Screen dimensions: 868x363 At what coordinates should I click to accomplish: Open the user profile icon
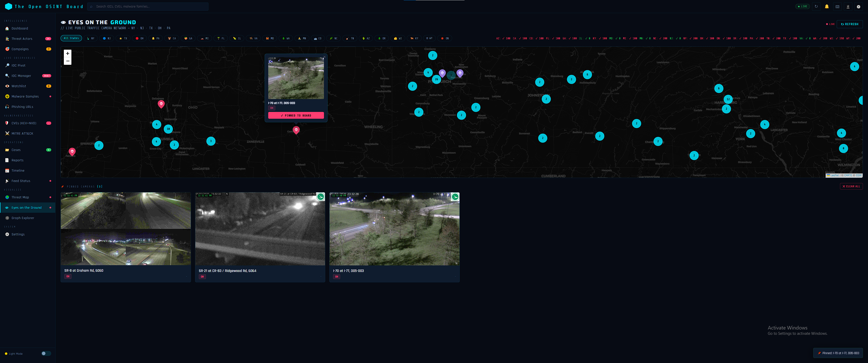click(848, 6)
